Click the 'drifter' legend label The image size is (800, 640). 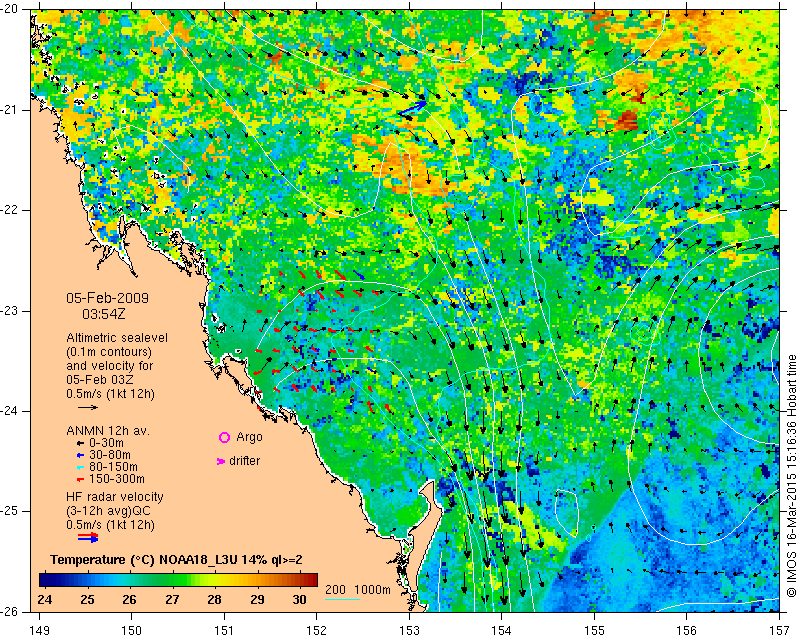tap(244, 461)
